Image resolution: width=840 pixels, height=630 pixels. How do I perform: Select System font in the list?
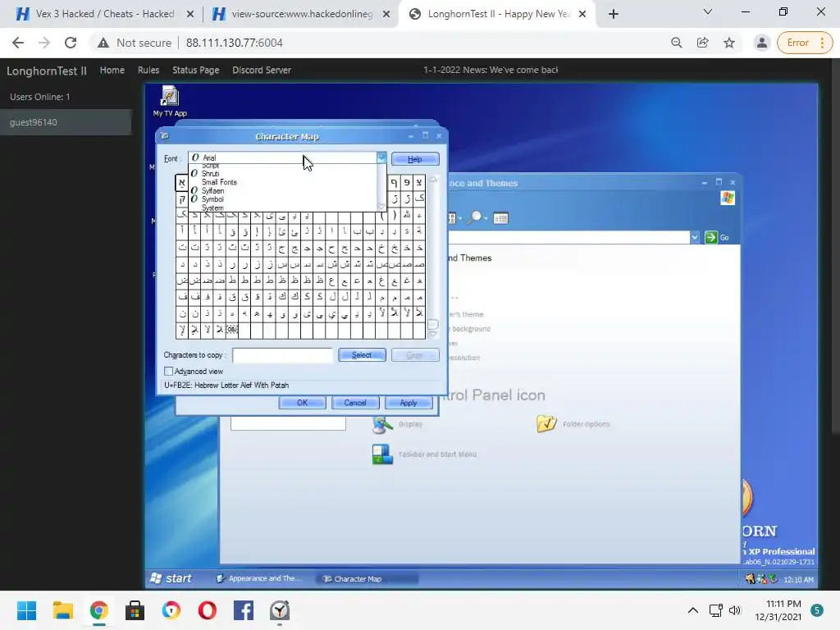(212, 208)
